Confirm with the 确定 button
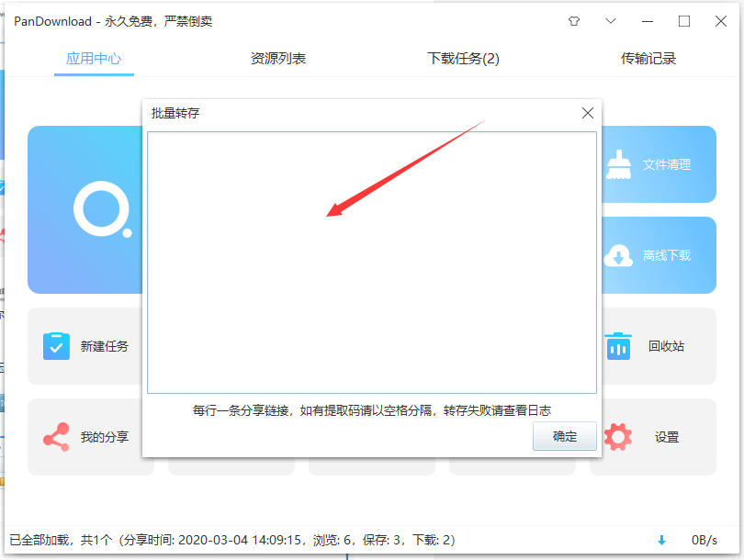 [x=564, y=436]
